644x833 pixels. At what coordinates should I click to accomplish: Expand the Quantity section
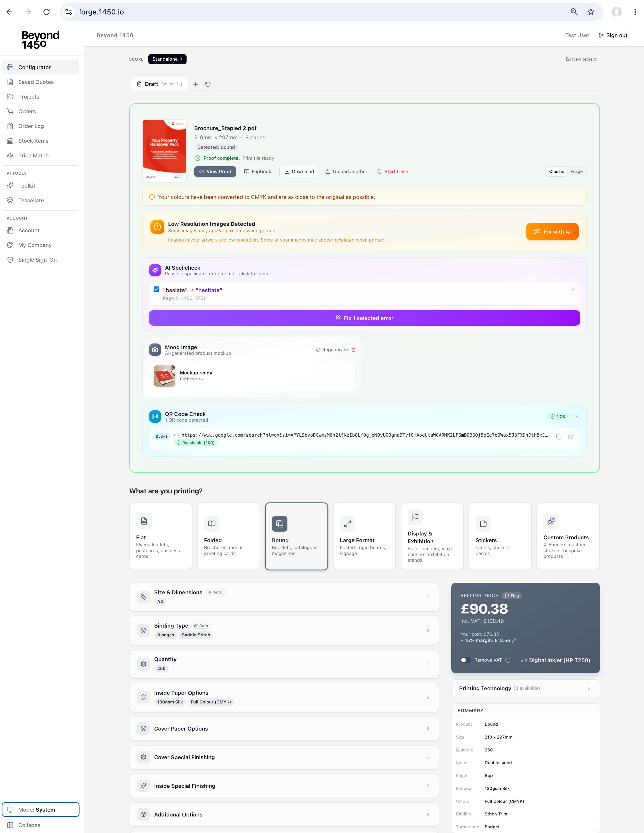(284, 664)
